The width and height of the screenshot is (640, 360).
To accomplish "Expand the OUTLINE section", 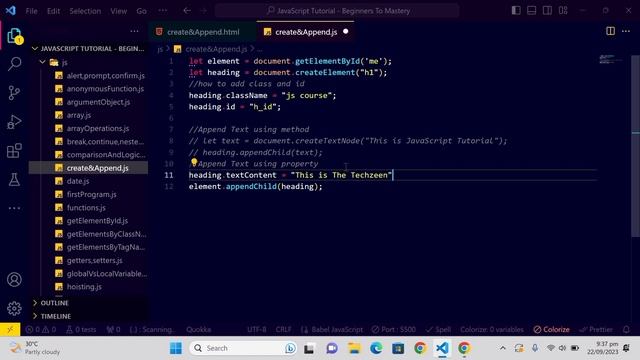I will 50,303.
